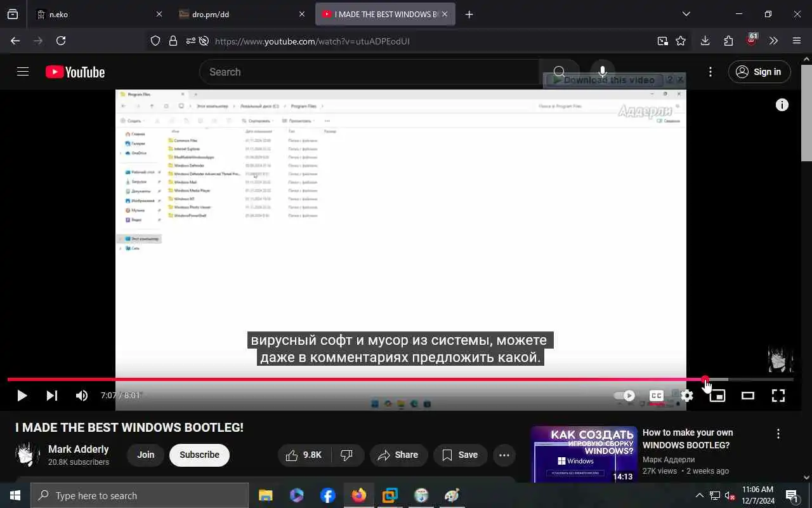Go back in browser history

pyautogui.click(x=15, y=41)
